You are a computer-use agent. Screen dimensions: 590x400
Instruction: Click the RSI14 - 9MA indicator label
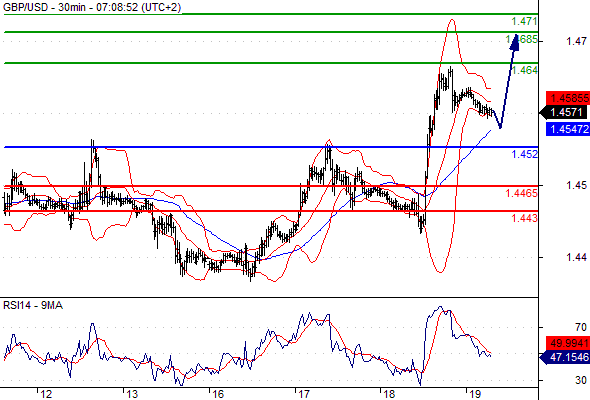[33, 306]
